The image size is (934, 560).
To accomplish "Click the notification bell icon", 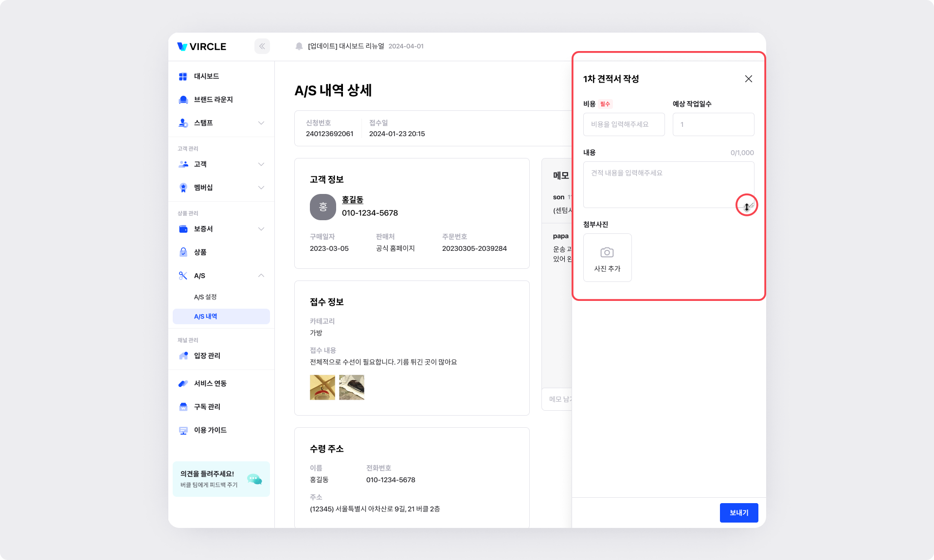I will coord(299,46).
